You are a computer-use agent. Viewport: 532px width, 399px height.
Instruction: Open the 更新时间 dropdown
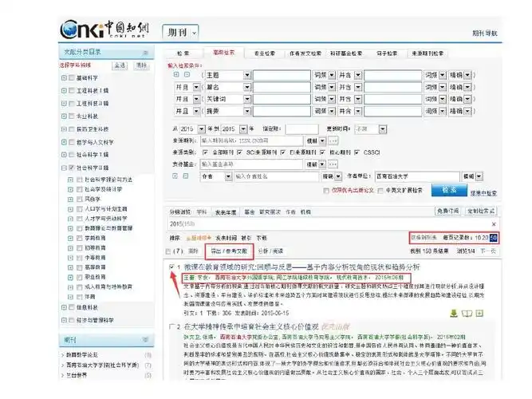coord(383,129)
